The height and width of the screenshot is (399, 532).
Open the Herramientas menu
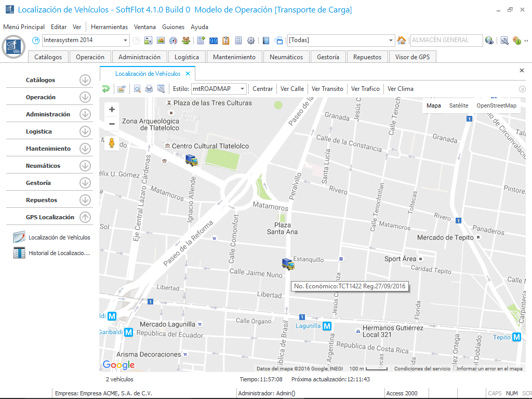(x=109, y=27)
